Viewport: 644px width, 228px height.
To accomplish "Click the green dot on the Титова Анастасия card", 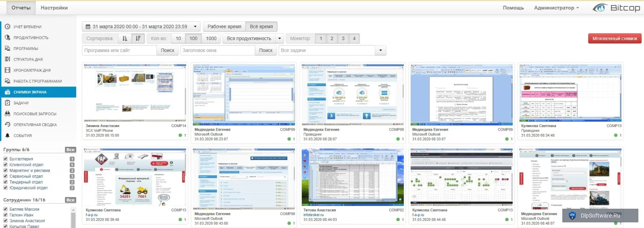I will click(398, 220).
